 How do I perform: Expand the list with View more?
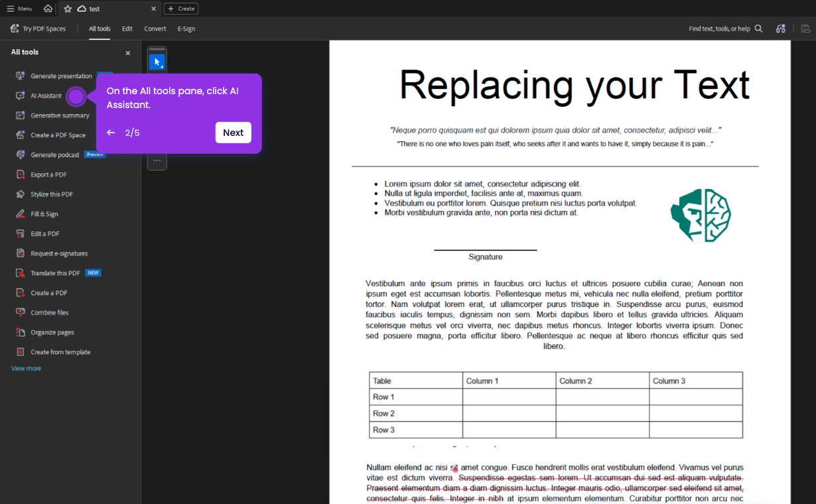(x=26, y=369)
